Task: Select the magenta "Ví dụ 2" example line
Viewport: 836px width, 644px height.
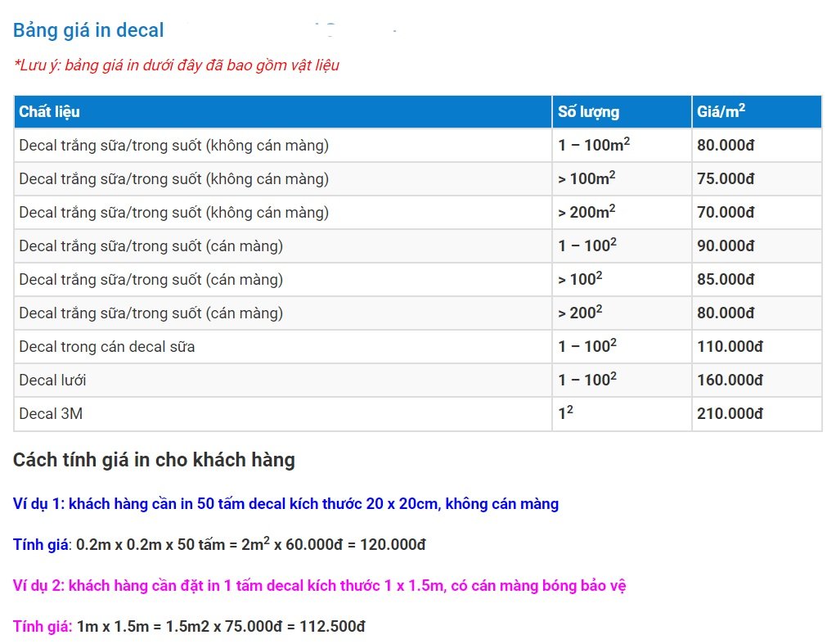Action: [319, 585]
